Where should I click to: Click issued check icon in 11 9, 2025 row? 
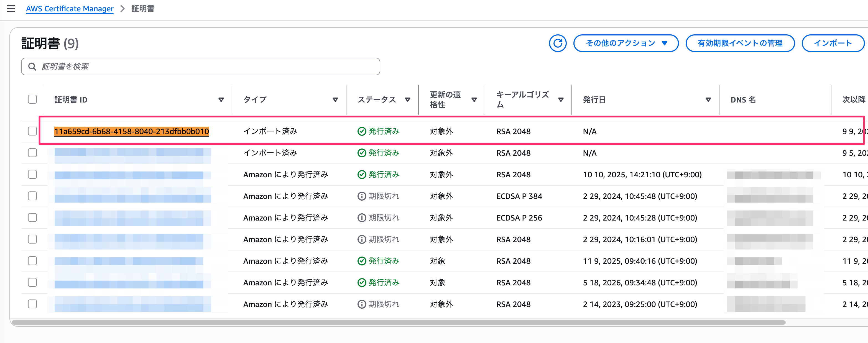[362, 261]
